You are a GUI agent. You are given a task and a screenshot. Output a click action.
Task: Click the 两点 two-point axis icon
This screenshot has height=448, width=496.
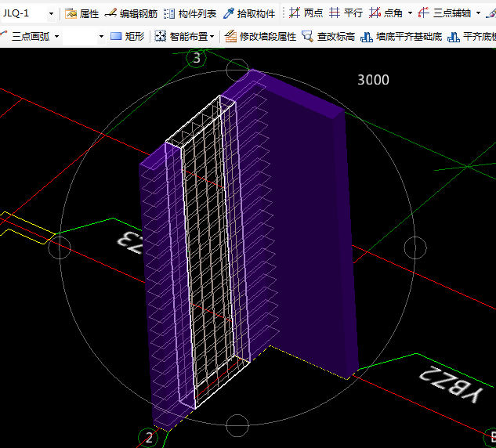point(295,13)
